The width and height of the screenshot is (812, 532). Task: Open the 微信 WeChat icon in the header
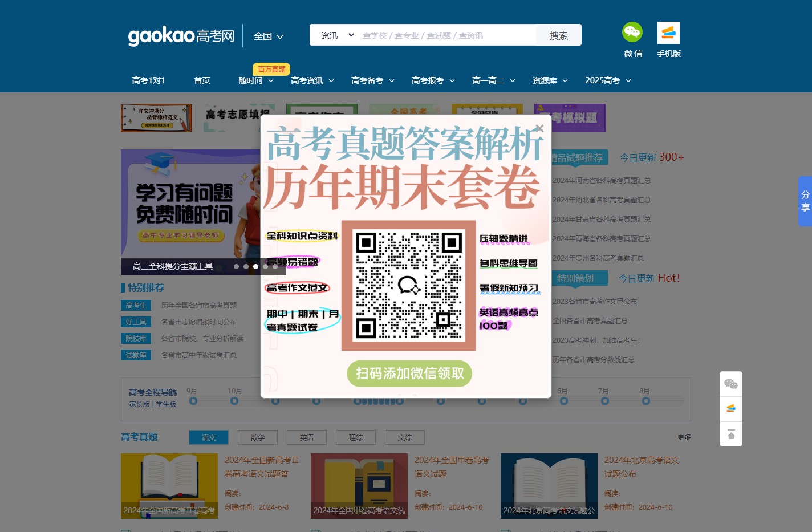click(632, 32)
